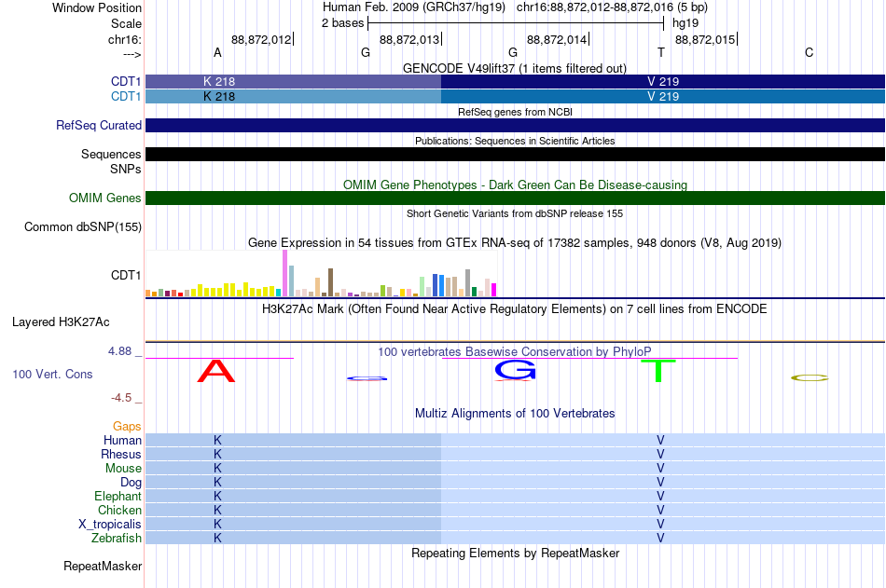Click the RefSeq Curated dark blue bar
886x588 pixels.
pyautogui.click(x=515, y=126)
